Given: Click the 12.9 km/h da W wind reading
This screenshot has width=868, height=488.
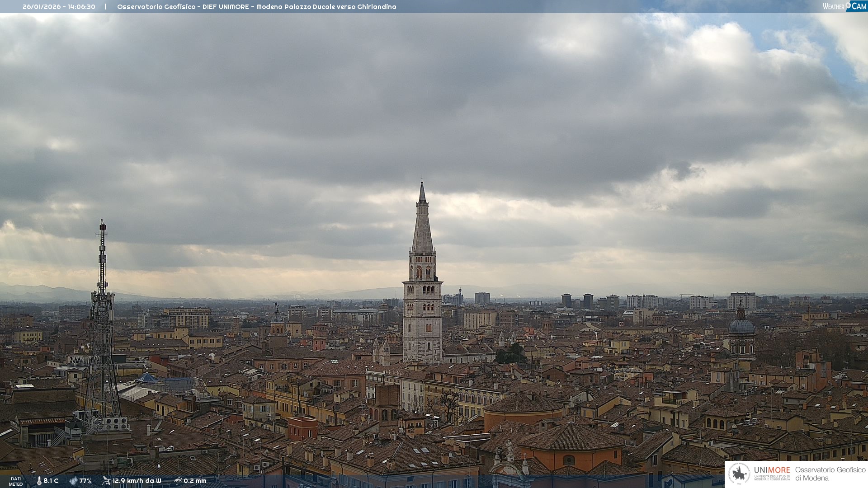Looking at the screenshot, I should pos(137,481).
